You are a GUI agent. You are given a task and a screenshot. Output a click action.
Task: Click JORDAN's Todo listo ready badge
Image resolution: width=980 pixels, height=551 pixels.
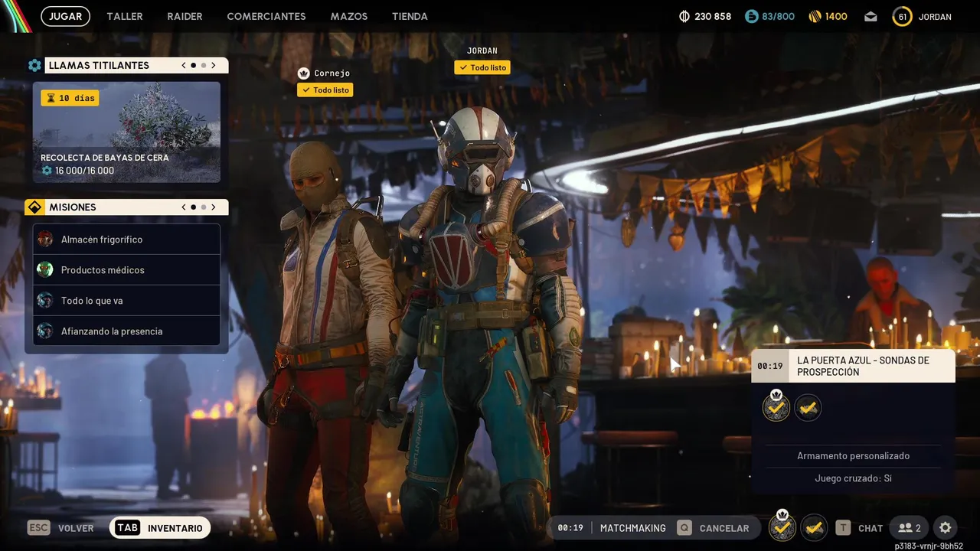[x=482, y=67]
